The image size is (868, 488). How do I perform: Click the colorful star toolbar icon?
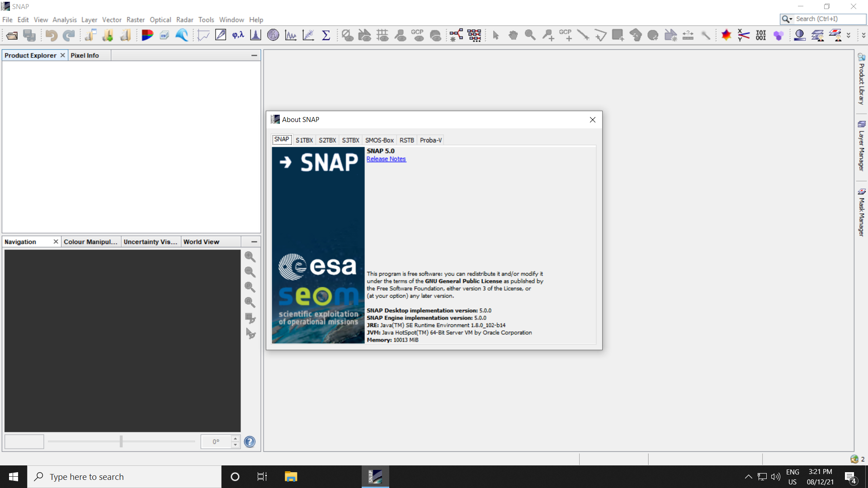(726, 35)
